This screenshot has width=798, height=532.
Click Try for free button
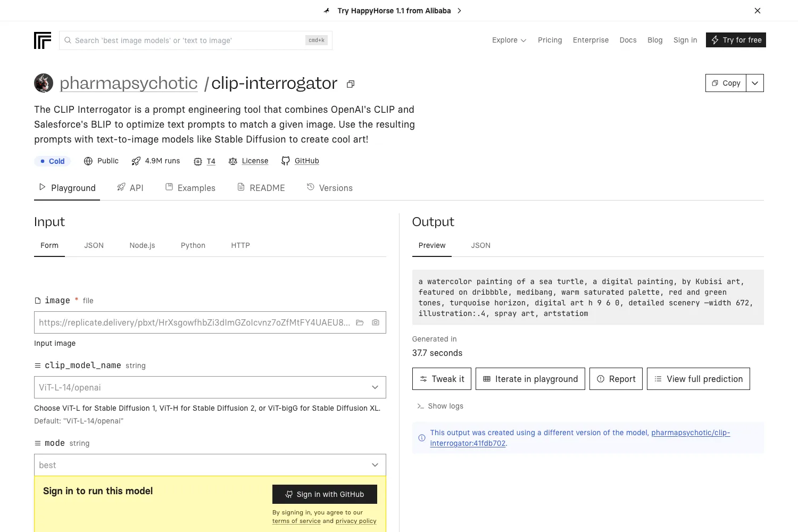click(736, 40)
